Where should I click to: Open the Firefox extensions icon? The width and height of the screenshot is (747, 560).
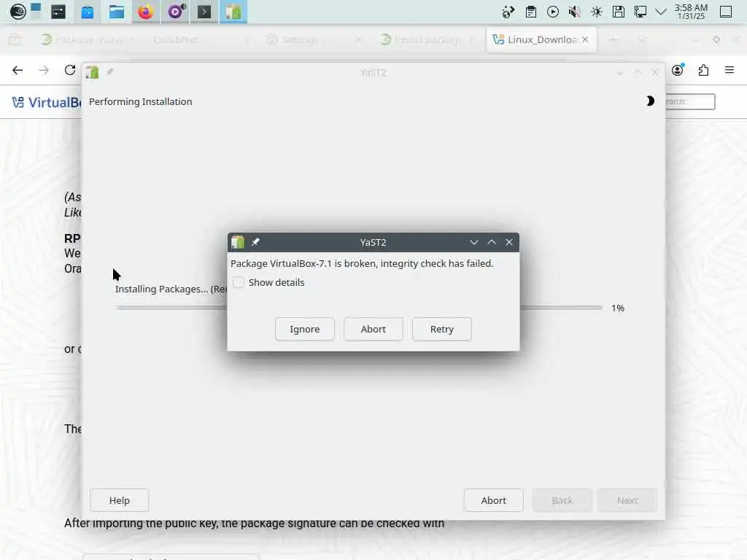click(x=704, y=71)
